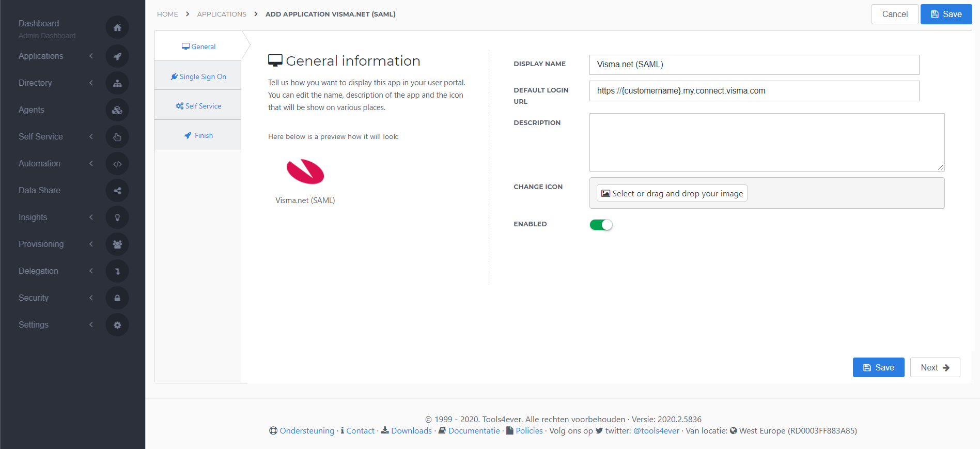Image resolution: width=980 pixels, height=449 pixels.
Task: Open the Data Share sidebar item
Action: click(x=39, y=190)
